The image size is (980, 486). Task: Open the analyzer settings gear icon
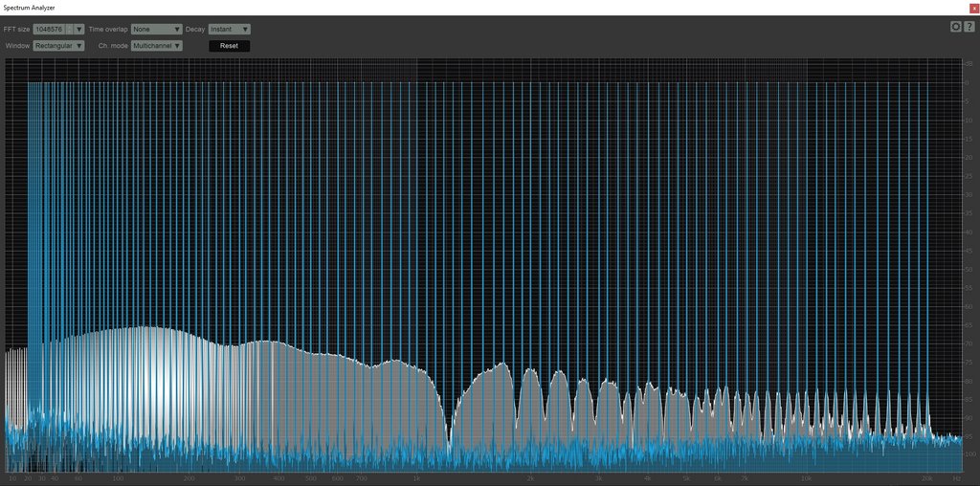956,26
